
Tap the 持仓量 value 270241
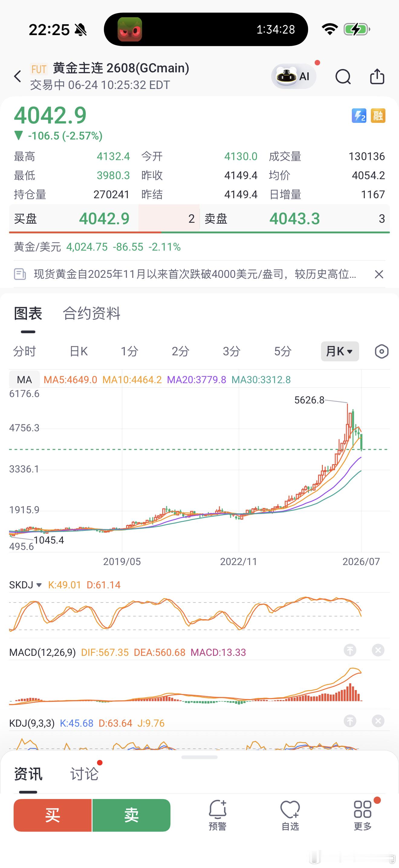pos(111,194)
